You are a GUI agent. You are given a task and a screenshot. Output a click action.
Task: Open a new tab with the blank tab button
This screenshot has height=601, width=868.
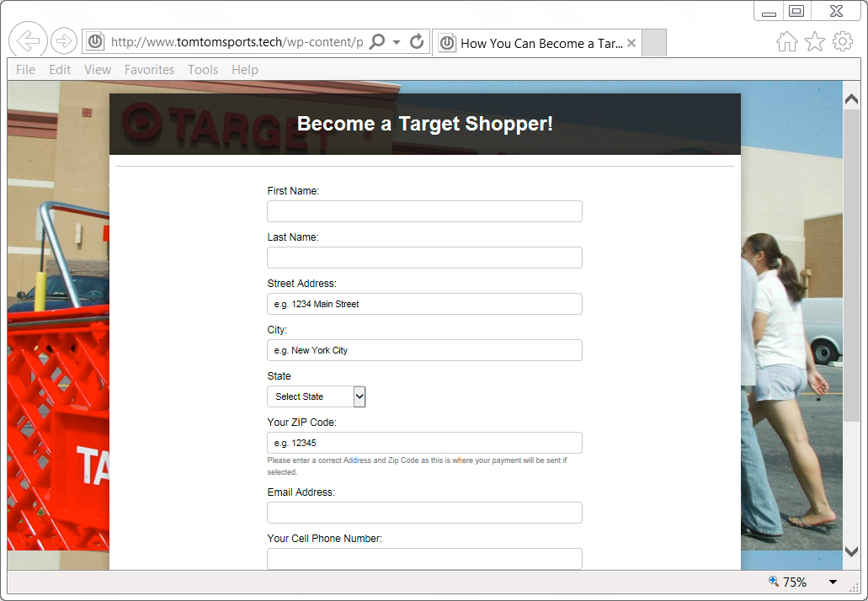pos(654,43)
